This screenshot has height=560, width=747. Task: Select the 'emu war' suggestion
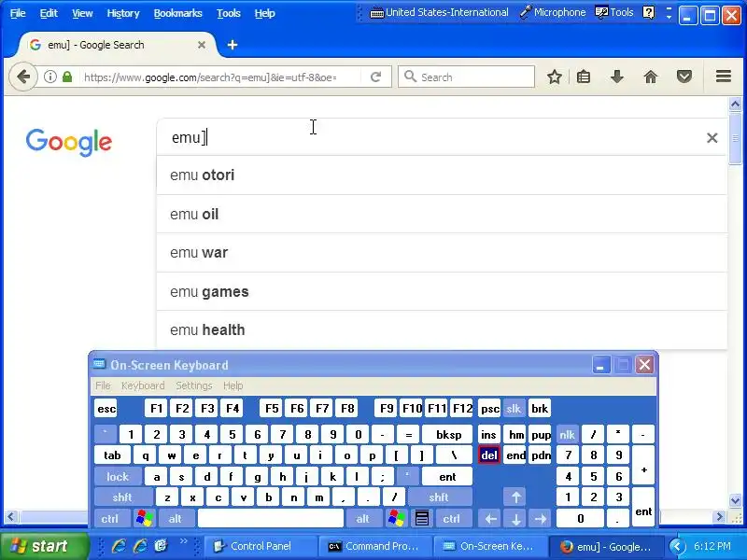442,252
